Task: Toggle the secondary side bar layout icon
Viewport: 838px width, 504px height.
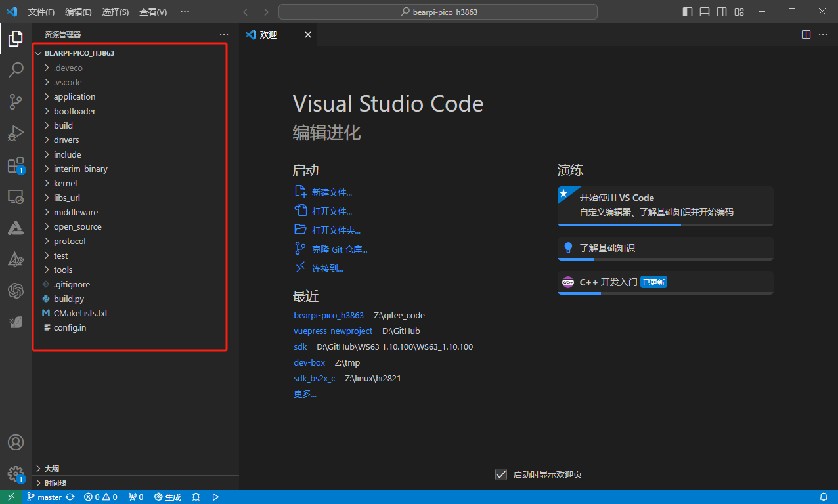Action: pos(722,12)
